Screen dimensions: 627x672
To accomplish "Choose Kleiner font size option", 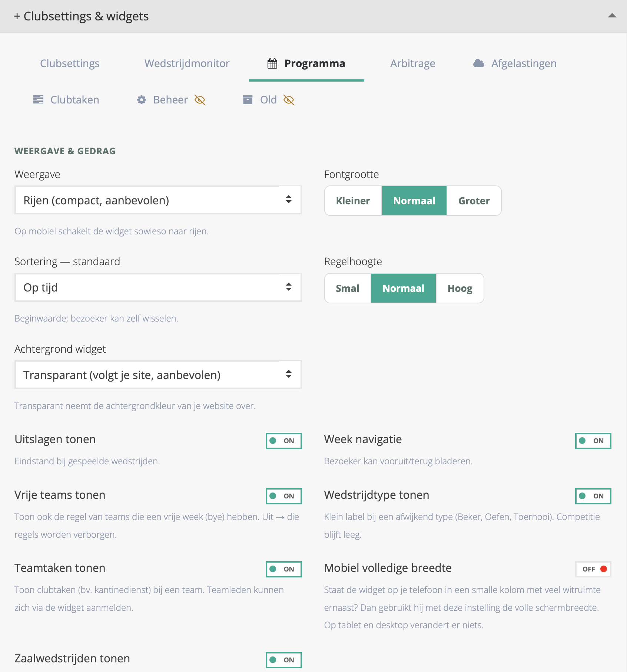I will [353, 201].
